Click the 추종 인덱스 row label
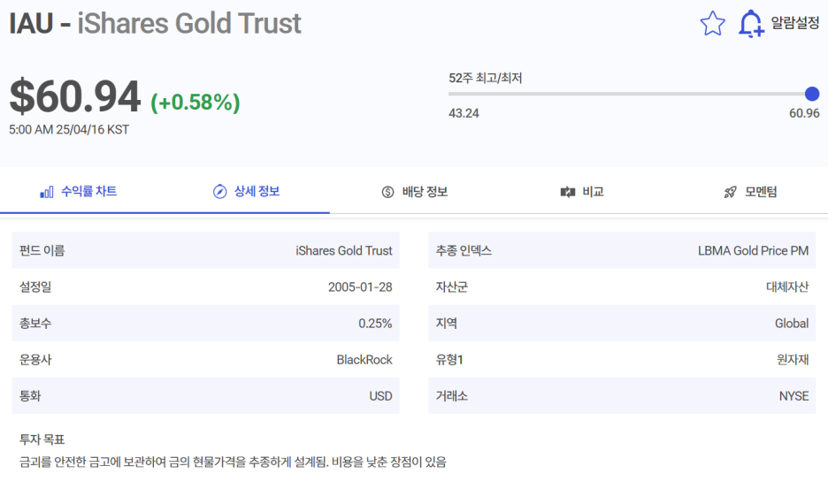This screenshot has width=828, height=504. click(464, 251)
